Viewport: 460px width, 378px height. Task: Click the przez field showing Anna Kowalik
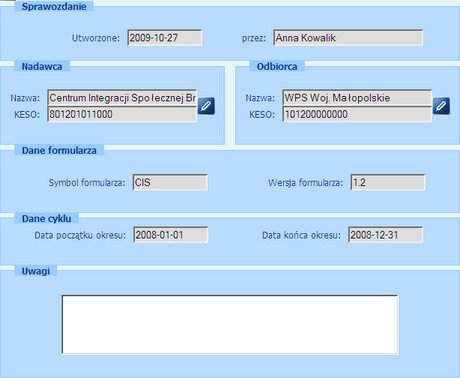(348, 38)
